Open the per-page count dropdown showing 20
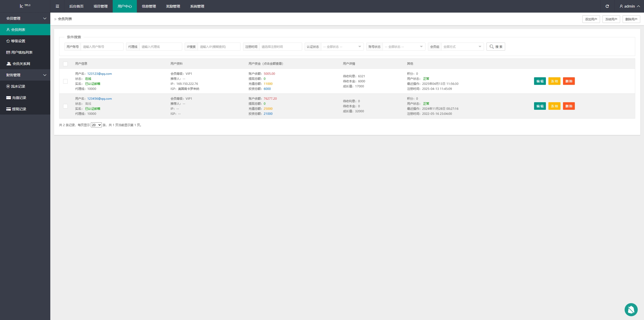Screen dimensions: 644x320 click(x=96, y=125)
